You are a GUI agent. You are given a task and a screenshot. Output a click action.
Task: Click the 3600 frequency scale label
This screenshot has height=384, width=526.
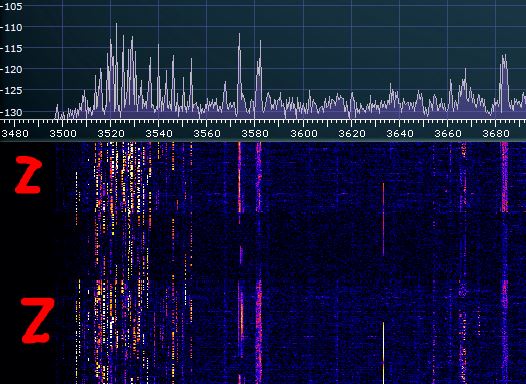(x=304, y=134)
